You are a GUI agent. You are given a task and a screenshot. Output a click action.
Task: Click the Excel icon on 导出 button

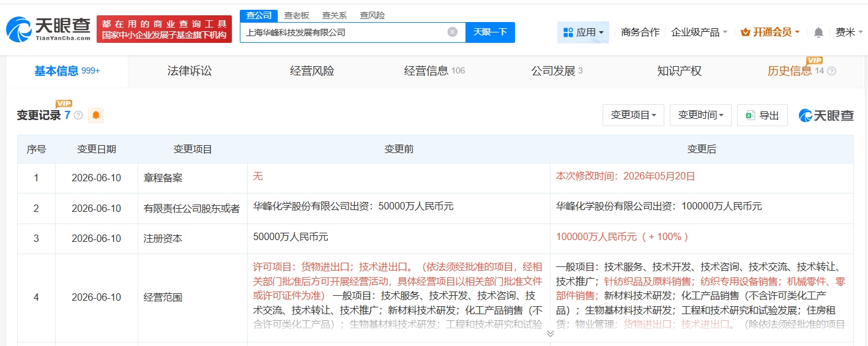pos(750,115)
